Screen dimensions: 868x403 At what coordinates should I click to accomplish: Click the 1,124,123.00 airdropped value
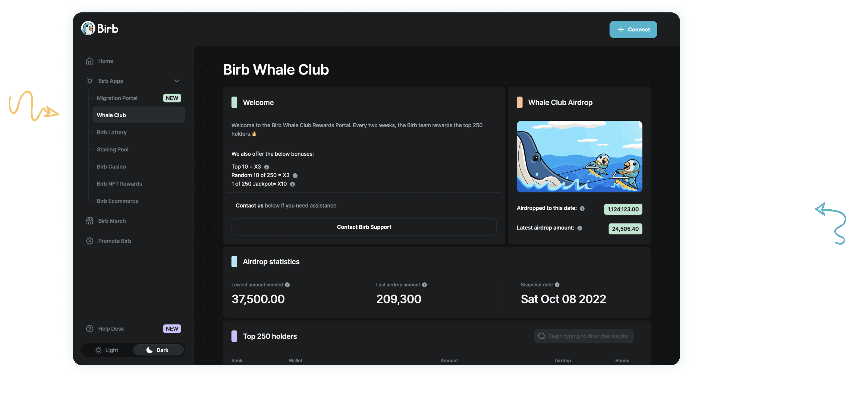tap(623, 209)
